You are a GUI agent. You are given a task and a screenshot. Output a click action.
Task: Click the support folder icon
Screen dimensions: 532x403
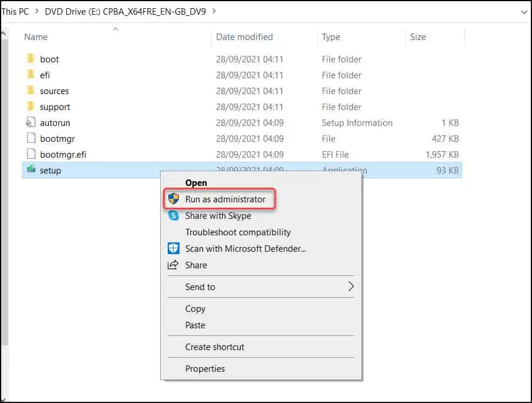31,106
